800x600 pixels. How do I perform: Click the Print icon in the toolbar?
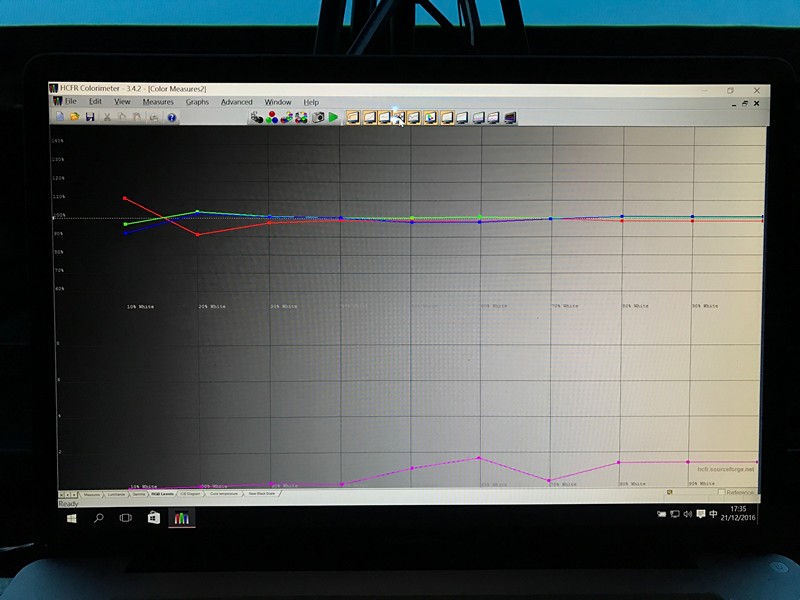(x=154, y=118)
